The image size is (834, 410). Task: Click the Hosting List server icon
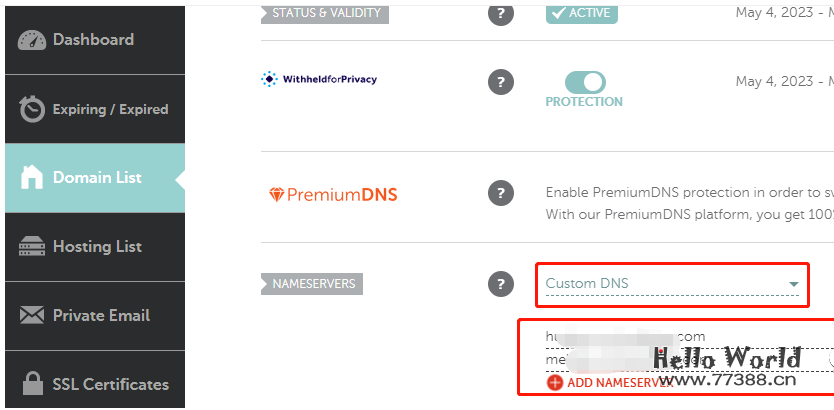[33, 247]
